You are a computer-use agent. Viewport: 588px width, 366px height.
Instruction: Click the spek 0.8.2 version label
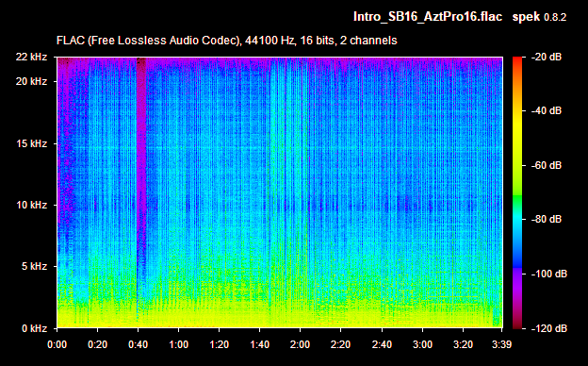coord(539,17)
